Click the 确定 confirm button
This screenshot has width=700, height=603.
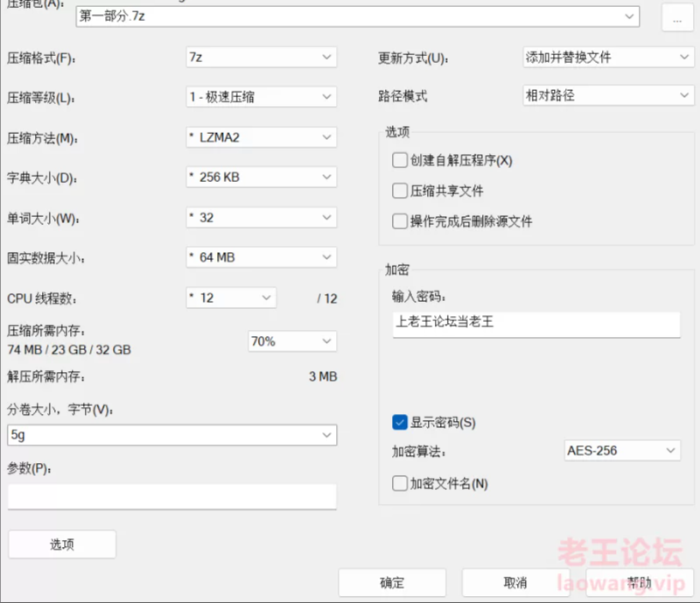[x=392, y=583]
